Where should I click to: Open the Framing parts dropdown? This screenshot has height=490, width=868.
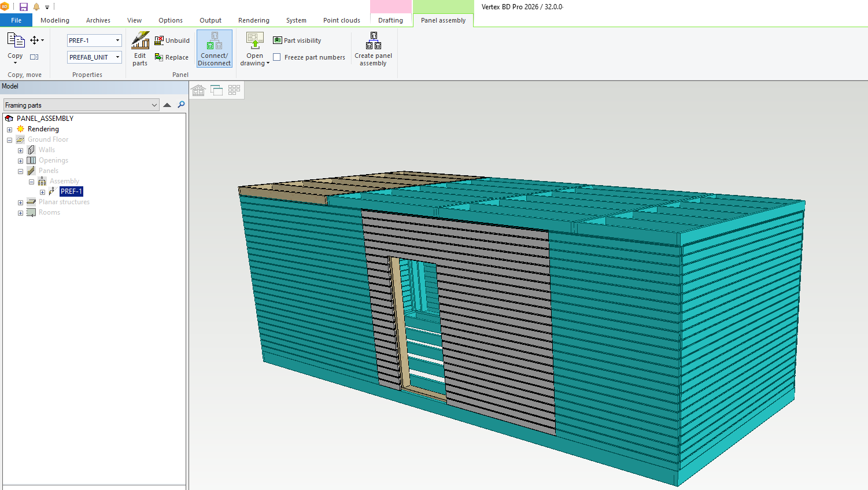(x=154, y=105)
